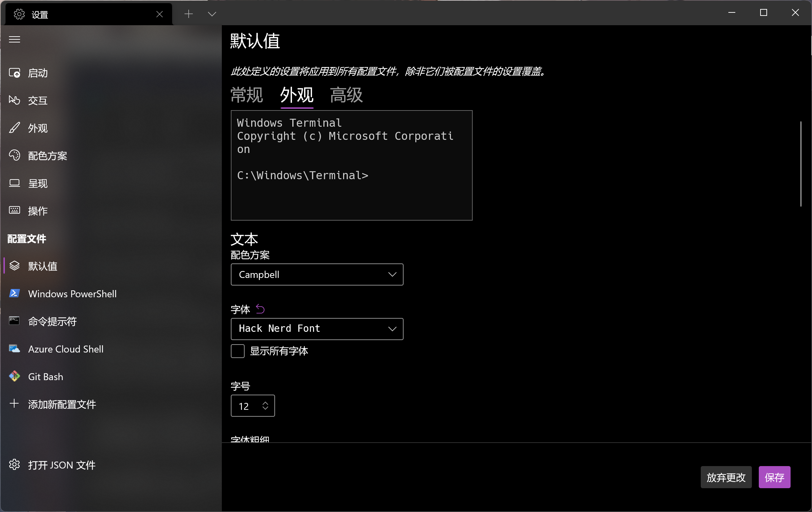The width and height of the screenshot is (812, 512).
Task: Open the 启动 startup settings icon
Action: (x=15, y=73)
